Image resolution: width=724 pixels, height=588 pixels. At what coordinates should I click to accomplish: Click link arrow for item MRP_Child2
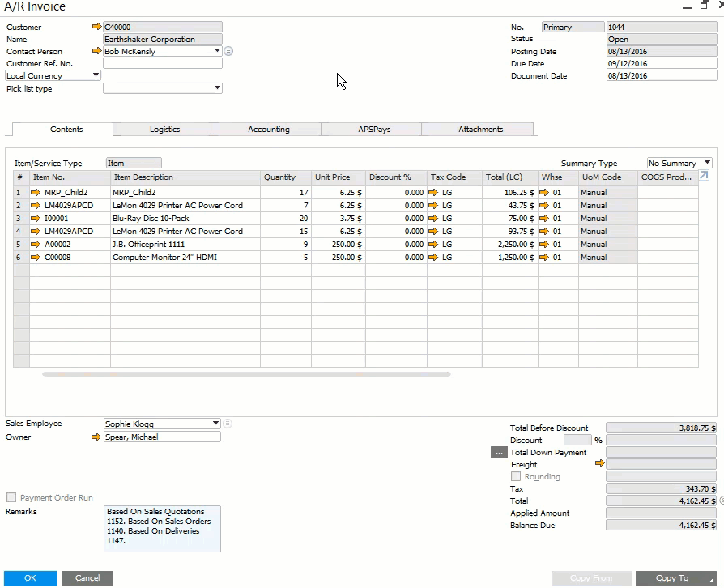36,193
